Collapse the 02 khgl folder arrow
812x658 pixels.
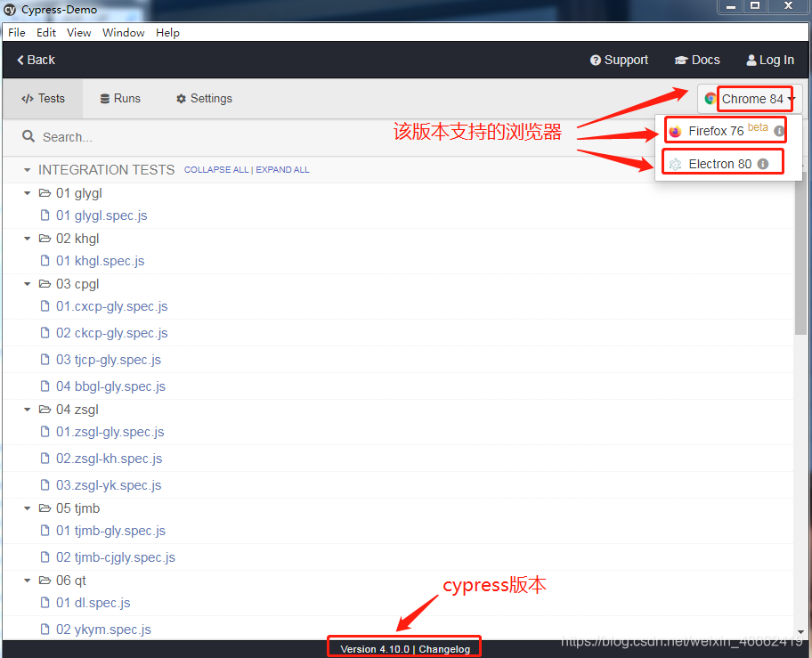coord(27,238)
